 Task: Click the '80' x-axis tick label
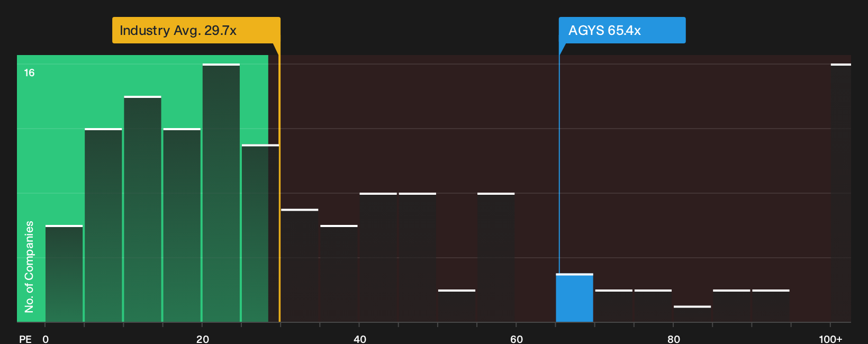click(674, 339)
